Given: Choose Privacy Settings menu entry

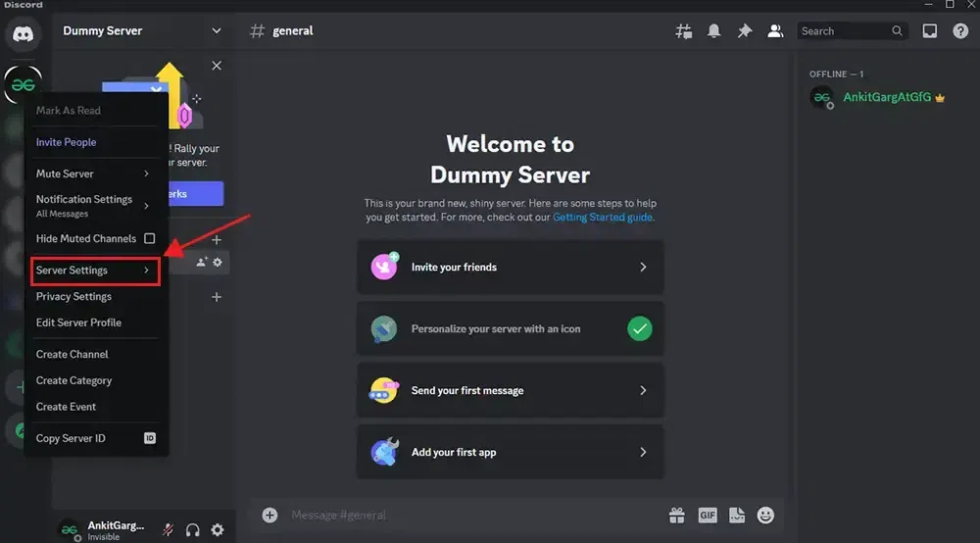Looking at the screenshot, I should 95,296.
